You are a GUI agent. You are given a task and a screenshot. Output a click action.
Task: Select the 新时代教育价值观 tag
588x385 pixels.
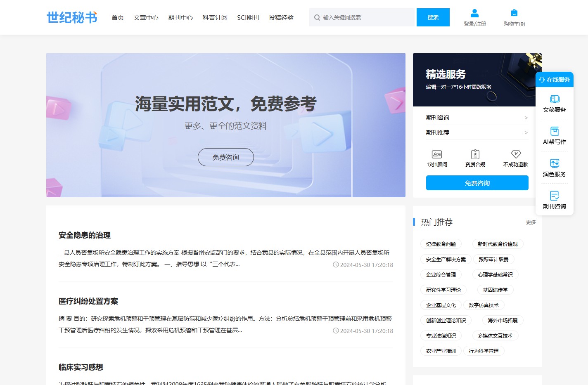pos(498,244)
